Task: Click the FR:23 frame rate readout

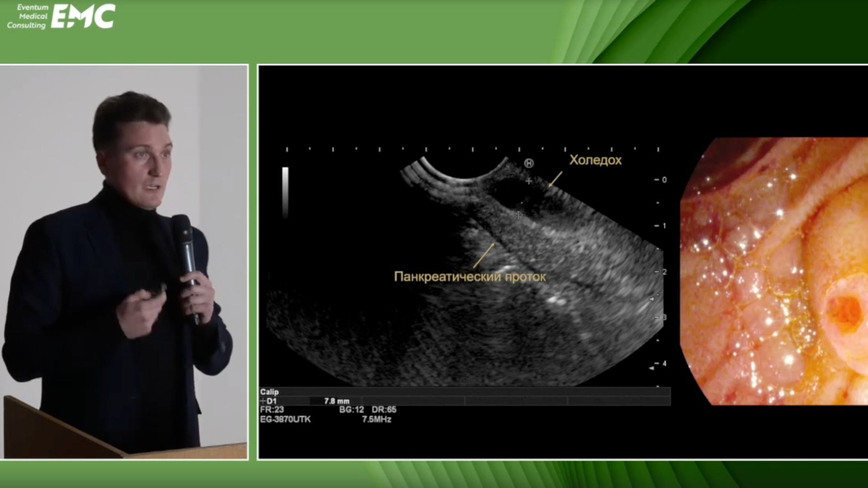Action: [x=272, y=410]
